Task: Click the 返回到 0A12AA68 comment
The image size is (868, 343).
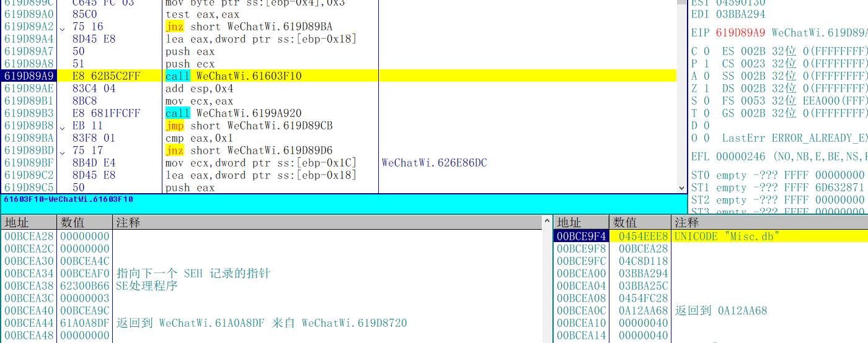Action: pos(721,310)
